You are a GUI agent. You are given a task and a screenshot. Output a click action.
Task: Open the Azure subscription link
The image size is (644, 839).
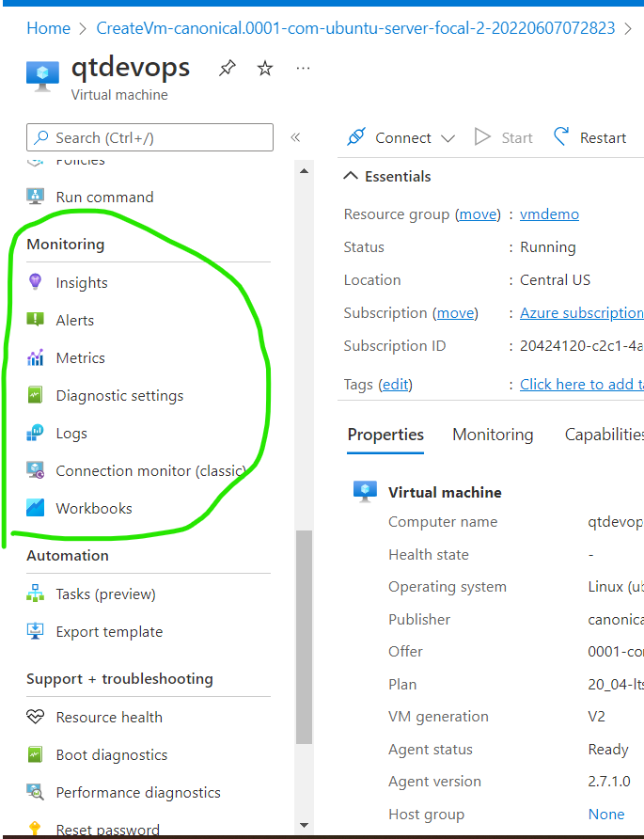[x=582, y=312]
